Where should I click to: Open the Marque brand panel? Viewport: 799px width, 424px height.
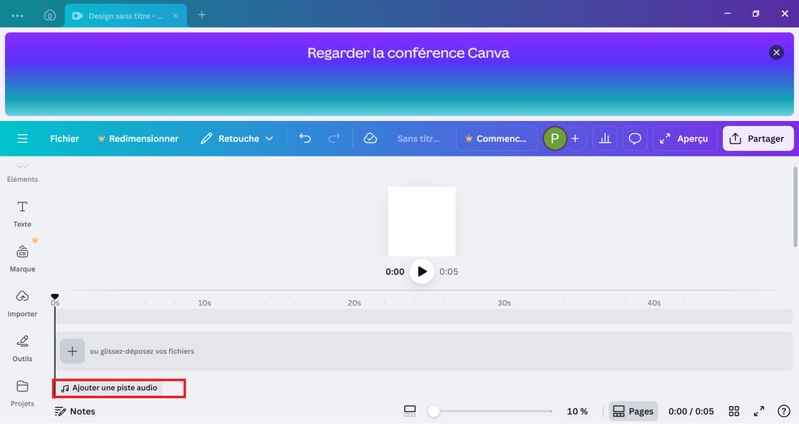pyautogui.click(x=22, y=258)
